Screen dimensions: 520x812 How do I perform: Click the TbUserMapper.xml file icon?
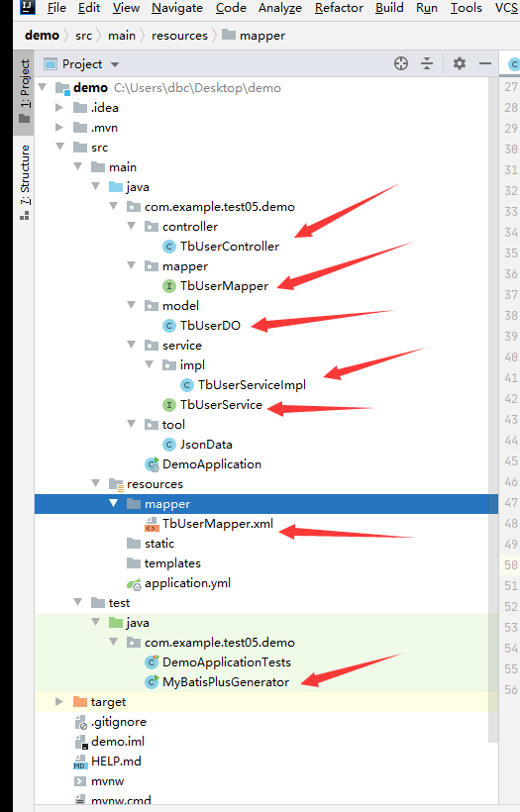tap(152, 524)
